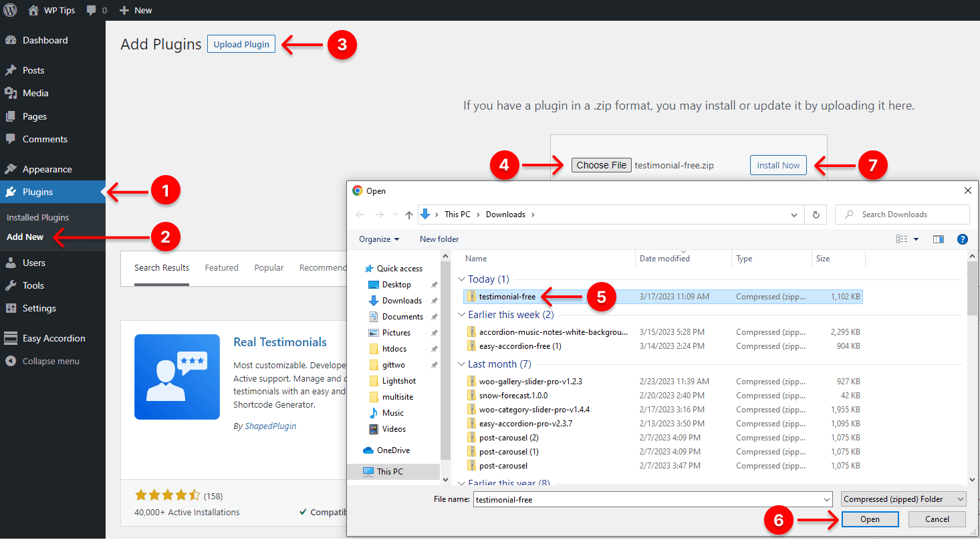
Task: Click the Cancel button in dialog
Action: [x=937, y=519]
